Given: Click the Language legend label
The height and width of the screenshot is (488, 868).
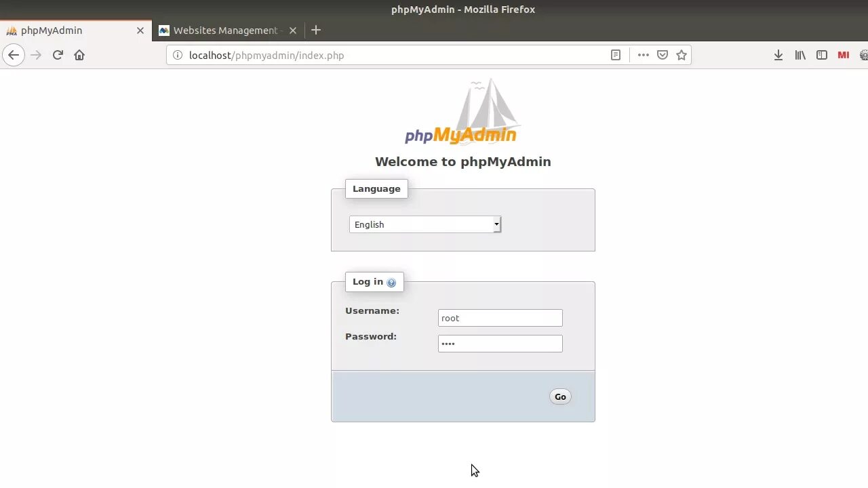Looking at the screenshot, I should [376, 188].
